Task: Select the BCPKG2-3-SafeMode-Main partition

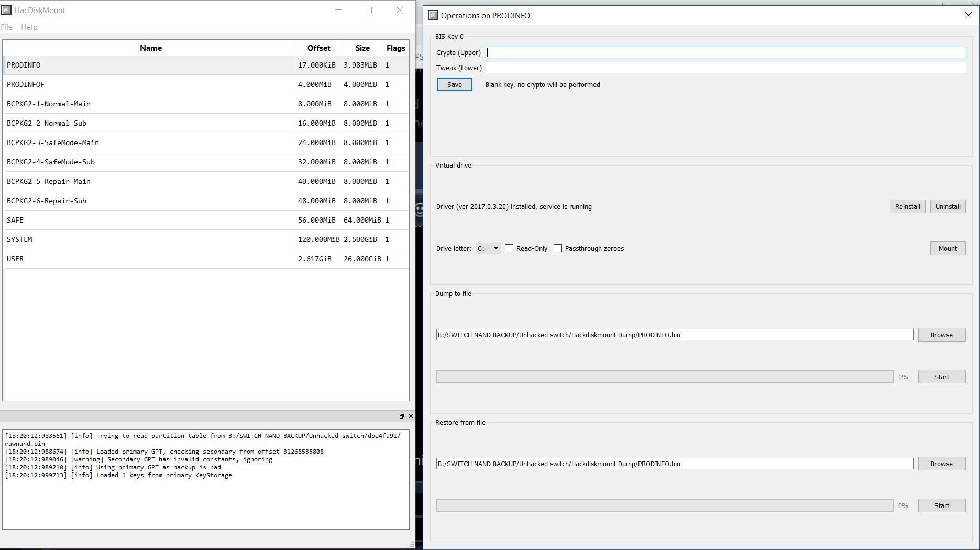Action: point(207,142)
